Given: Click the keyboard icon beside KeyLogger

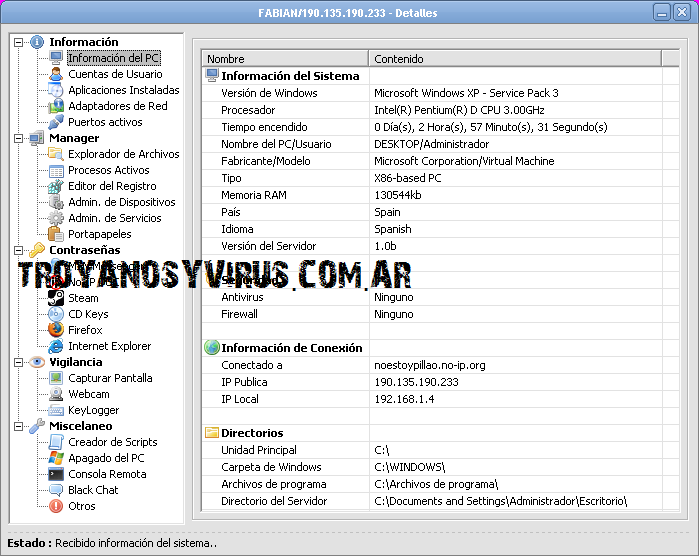Looking at the screenshot, I should click(56, 410).
